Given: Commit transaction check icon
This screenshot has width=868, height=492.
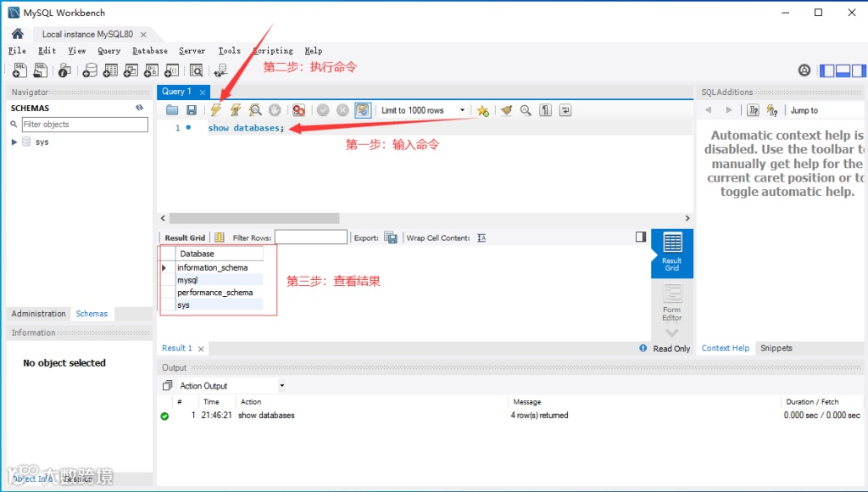Looking at the screenshot, I should click(x=323, y=110).
